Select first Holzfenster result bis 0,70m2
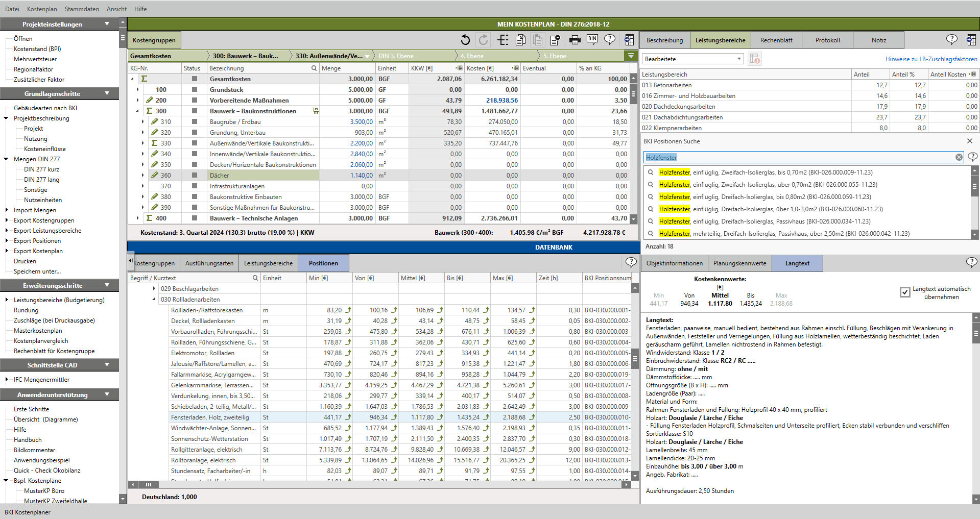980x519 pixels. coord(766,172)
